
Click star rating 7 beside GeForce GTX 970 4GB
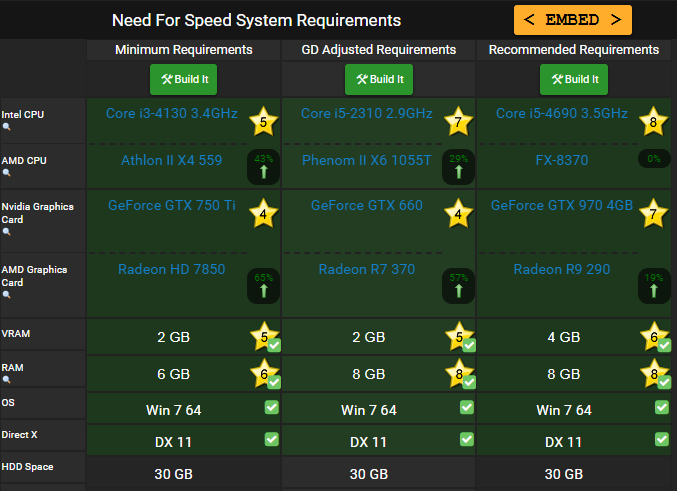[654, 213]
